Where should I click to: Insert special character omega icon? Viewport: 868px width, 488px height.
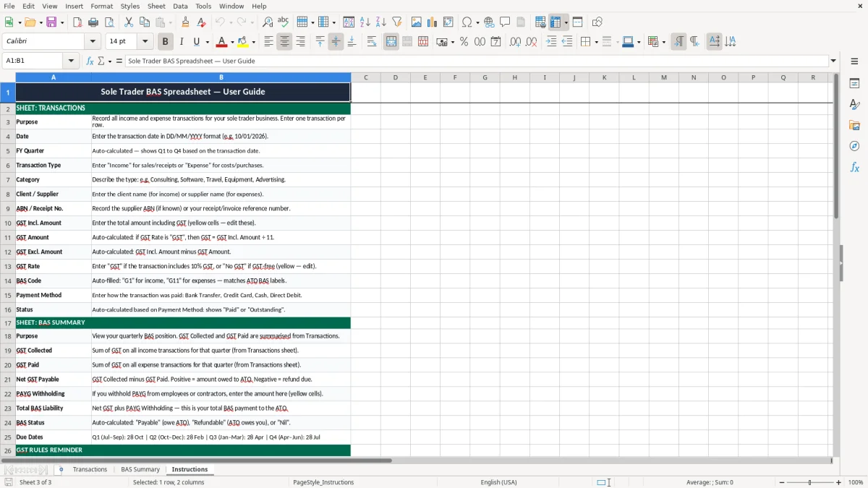pyautogui.click(x=467, y=22)
